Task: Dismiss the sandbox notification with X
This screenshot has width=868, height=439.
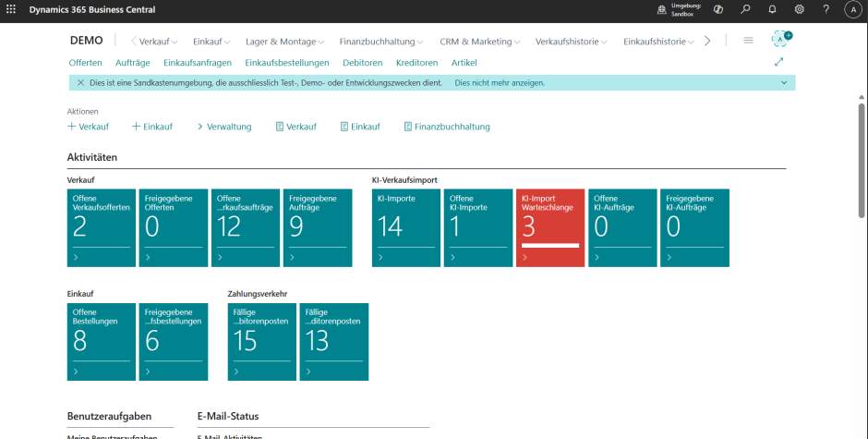Action: [80, 82]
